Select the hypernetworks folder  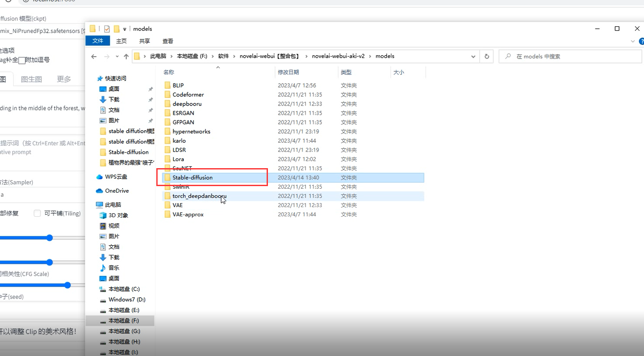pos(191,131)
